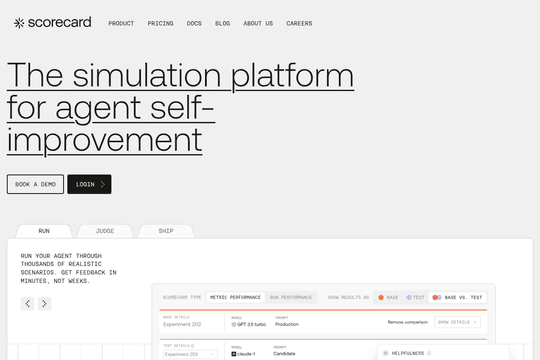Expand the Show Details dropdown

(x=457, y=322)
